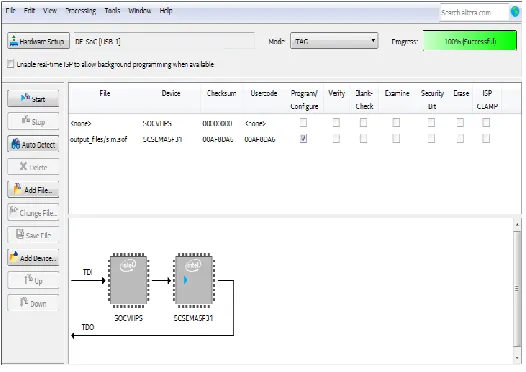
Task: Click the Search altera.com field
Action: click(x=474, y=12)
